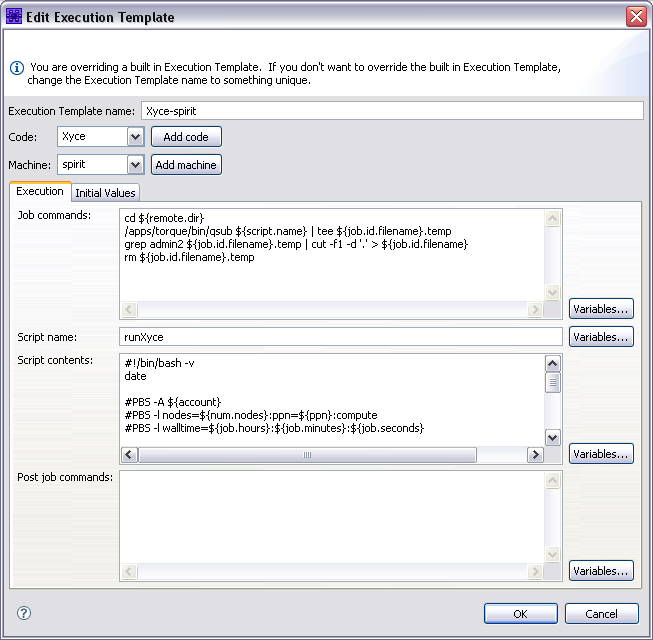Click the help question mark icon
This screenshot has height=640, width=653.
pos(24,613)
